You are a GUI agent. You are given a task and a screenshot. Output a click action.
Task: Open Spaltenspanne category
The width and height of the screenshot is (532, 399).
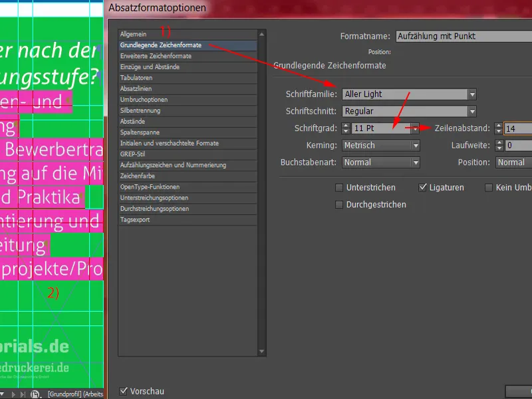pyautogui.click(x=188, y=132)
